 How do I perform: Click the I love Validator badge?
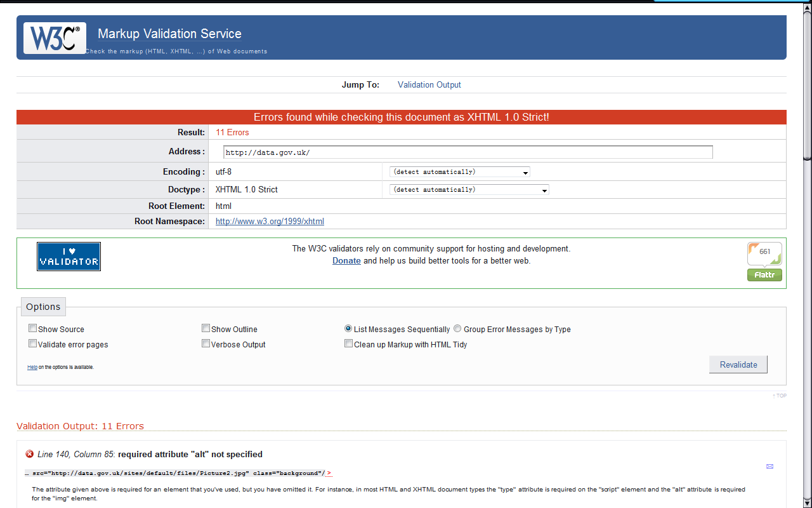pyautogui.click(x=69, y=257)
